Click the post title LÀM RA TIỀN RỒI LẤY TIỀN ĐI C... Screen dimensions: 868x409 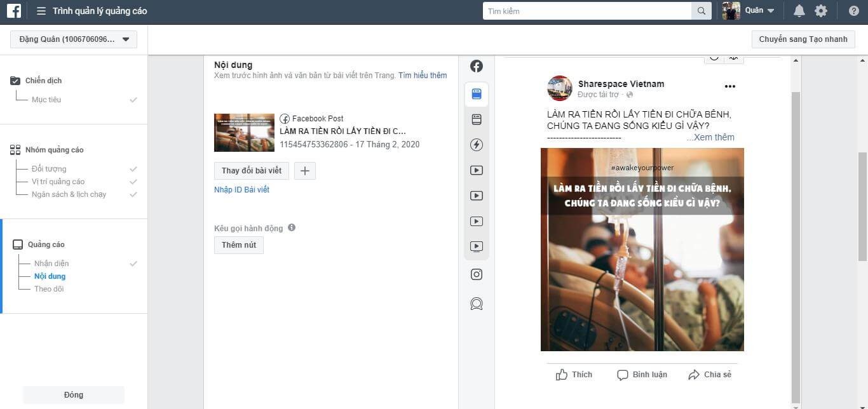[342, 131]
